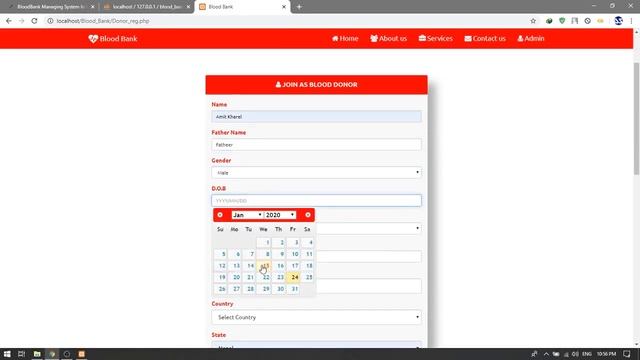
Task: Open the Home navigation link
Action: coord(345,38)
